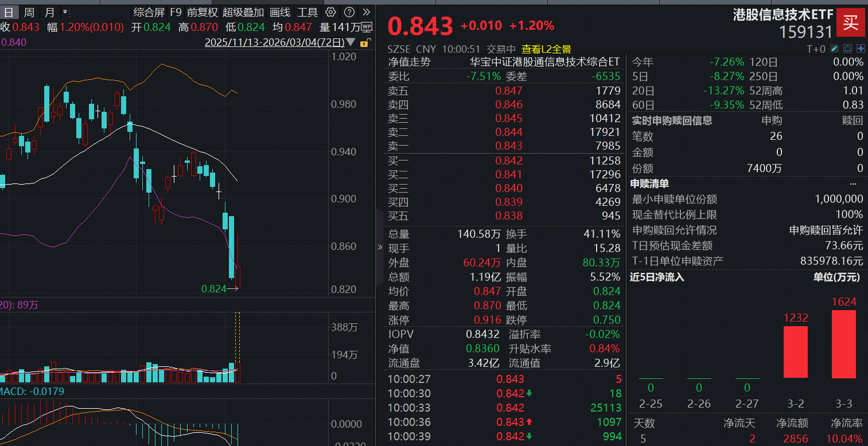The width and height of the screenshot is (868, 446).
Task: Click the pencil edit icon next to T+0
Action: (835, 49)
